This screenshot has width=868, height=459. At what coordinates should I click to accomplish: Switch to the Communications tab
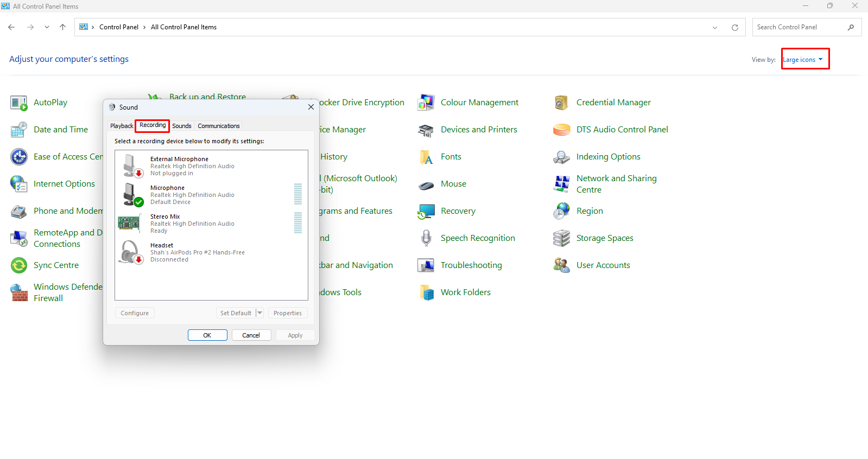(218, 126)
